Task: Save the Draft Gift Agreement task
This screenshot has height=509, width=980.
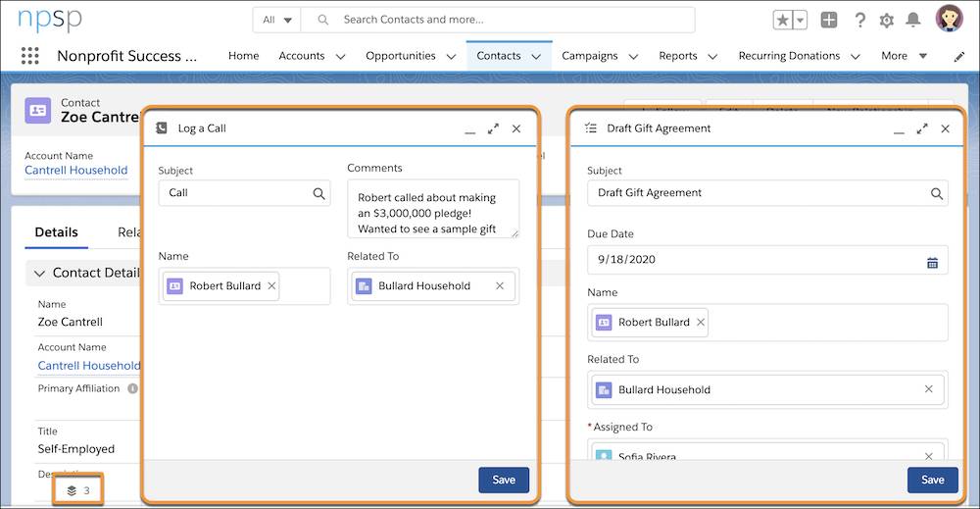Action: coord(933,480)
